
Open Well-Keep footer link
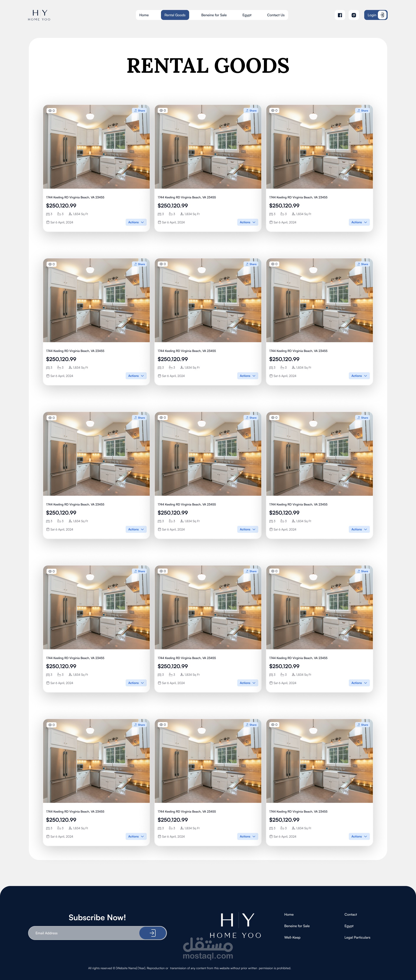(292, 937)
